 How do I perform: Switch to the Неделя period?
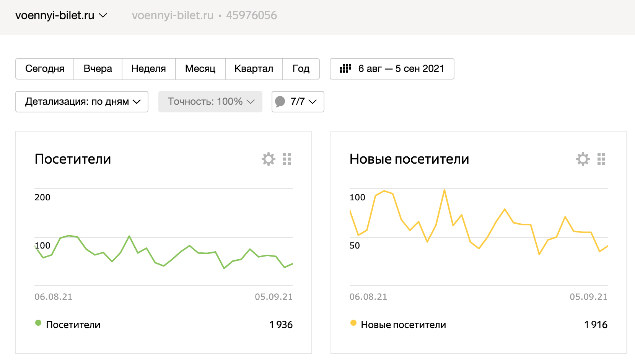[148, 69]
